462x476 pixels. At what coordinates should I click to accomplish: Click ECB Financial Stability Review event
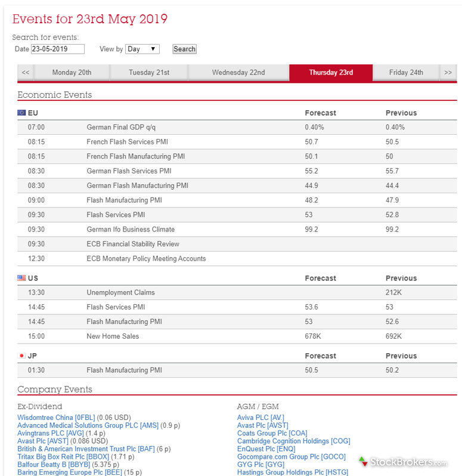[133, 244]
